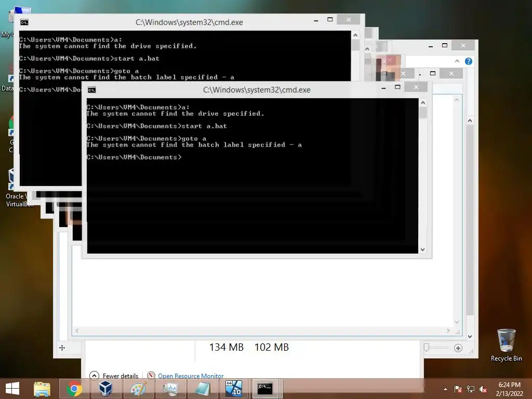Image resolution: width=532 pixels, height=399 pixels.
Task: Open the network status tray icon
Action: (x=471, y=389)
